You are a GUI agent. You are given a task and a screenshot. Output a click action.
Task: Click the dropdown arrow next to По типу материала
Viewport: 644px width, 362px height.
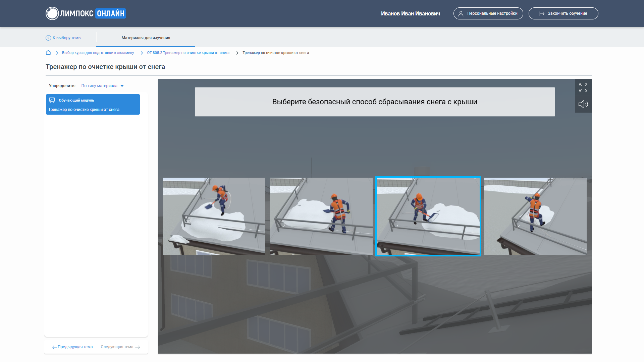pyautogui.click(x=122, y=86)
